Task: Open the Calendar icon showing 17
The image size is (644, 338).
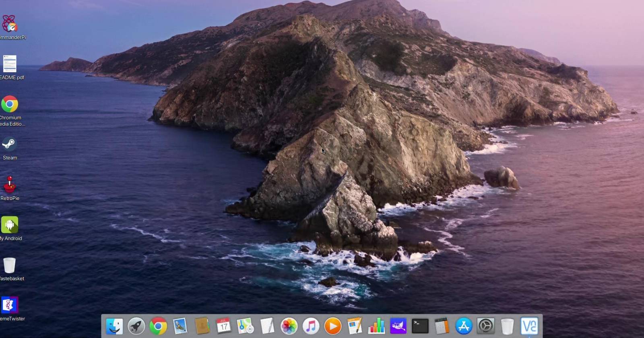Action: pos(223,326)
